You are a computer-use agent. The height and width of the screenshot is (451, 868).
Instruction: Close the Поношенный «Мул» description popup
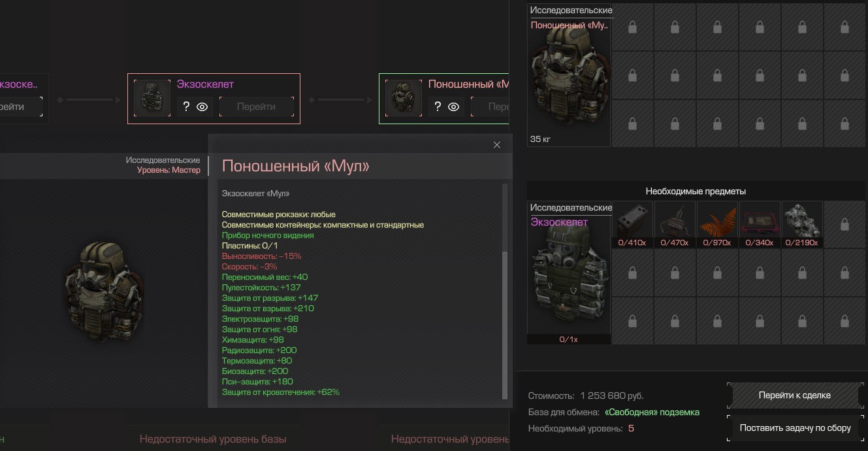pos(497,145)
